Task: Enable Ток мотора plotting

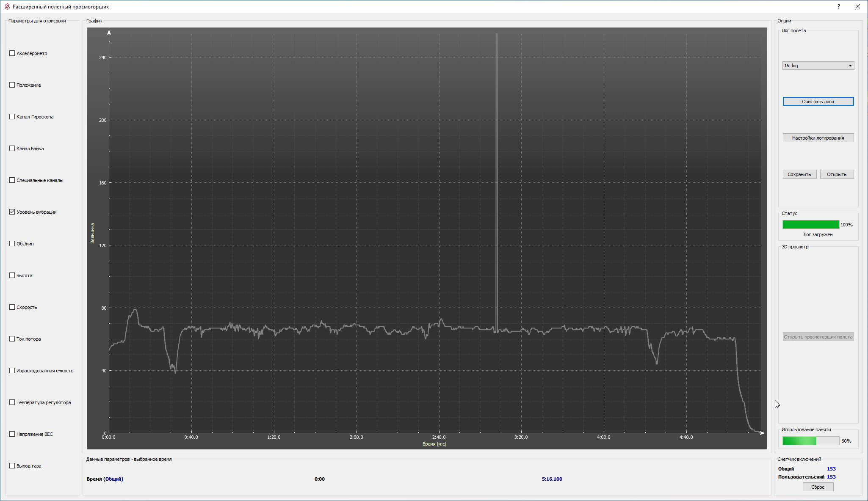Action: click(12, 339)
